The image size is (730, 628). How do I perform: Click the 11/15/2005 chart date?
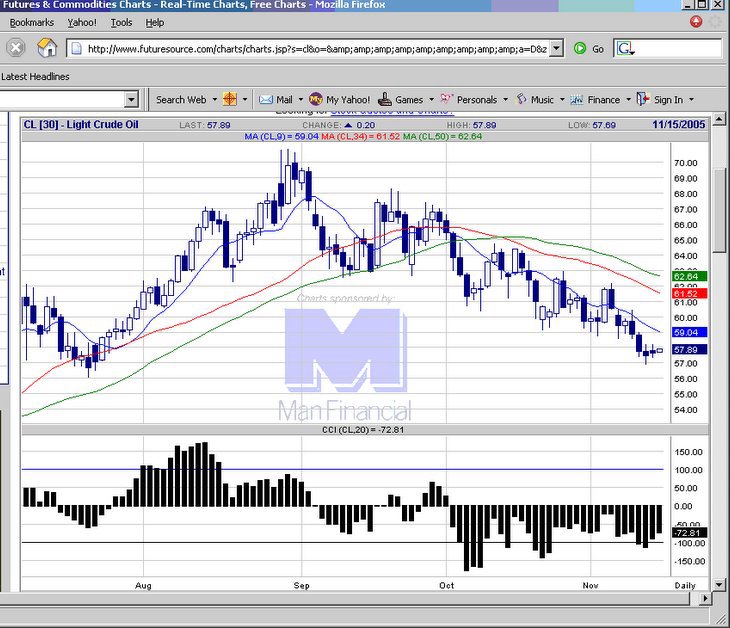[x=679, y=124]
